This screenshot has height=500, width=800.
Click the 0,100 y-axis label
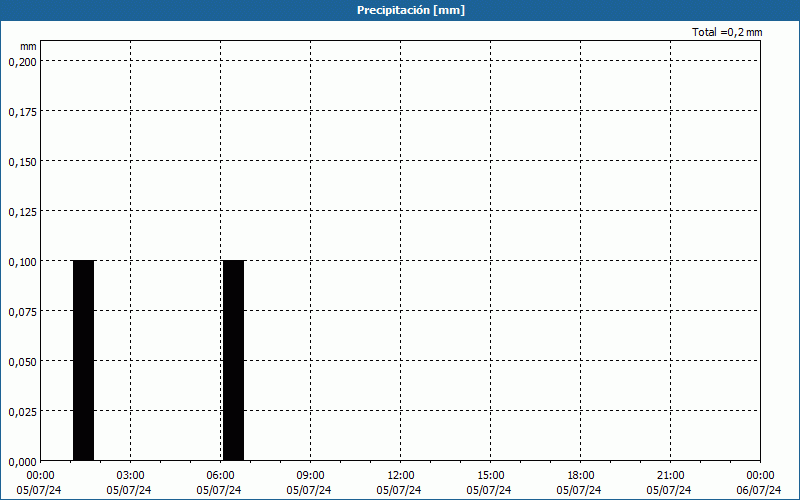tap(22, 261)
